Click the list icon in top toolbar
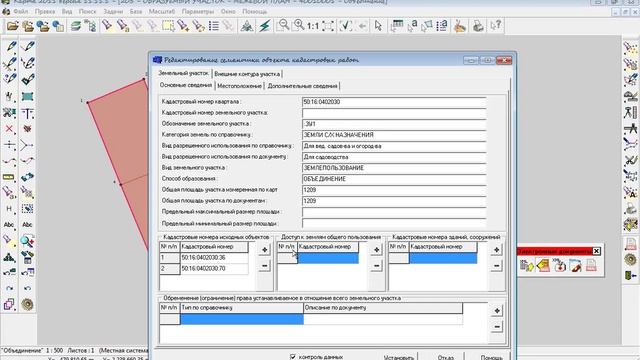 tap(213, 26)
